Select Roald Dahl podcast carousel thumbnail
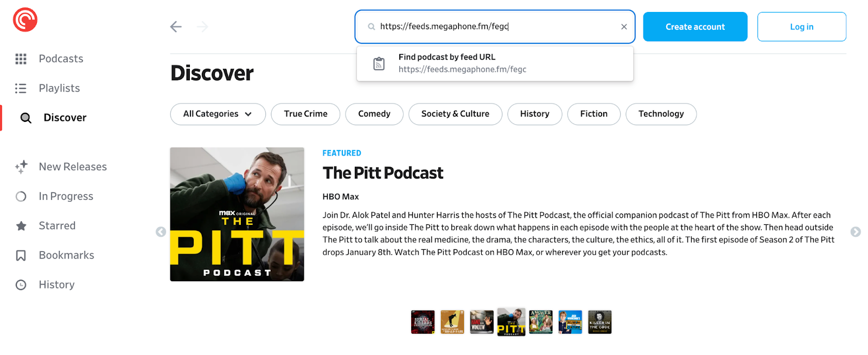 452,322
